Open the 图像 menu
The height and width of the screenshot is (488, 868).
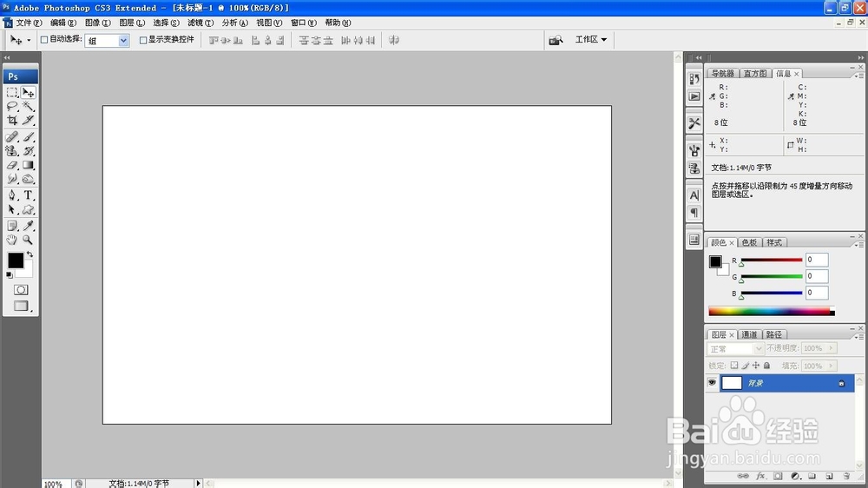pyautogui.click(x=97, y=23)
